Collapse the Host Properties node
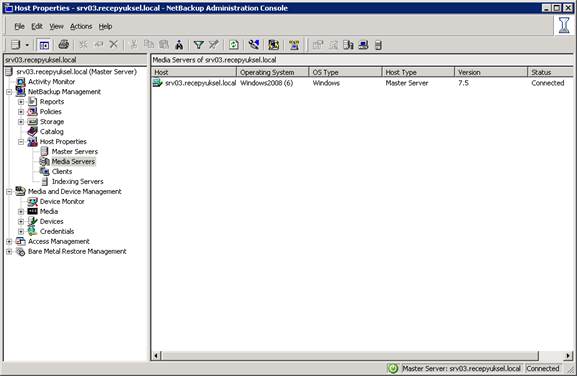Image resolution: width=577 pixels, height=376 pixels. pos(21,142)
